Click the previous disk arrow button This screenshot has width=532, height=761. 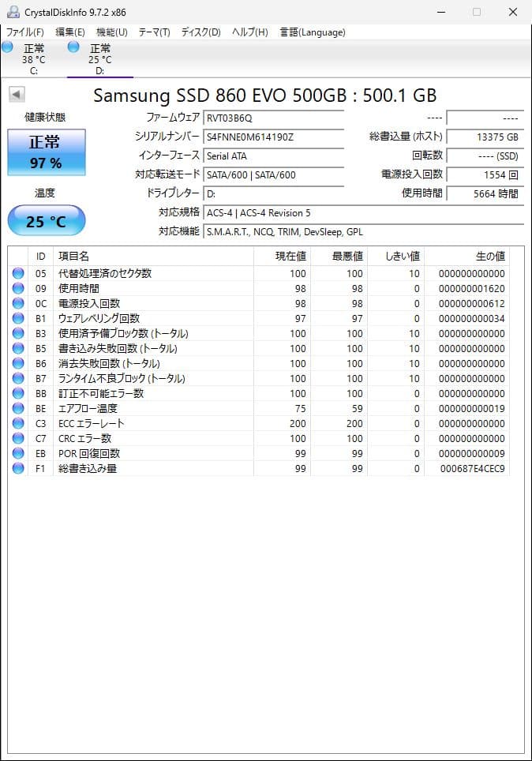click(17, 94)
